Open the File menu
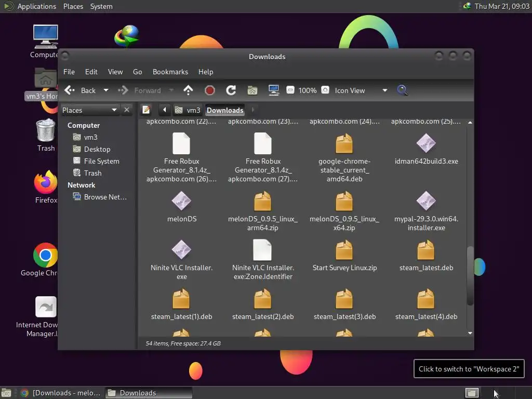This screenshot has height=399, width=532. [69, 72]
